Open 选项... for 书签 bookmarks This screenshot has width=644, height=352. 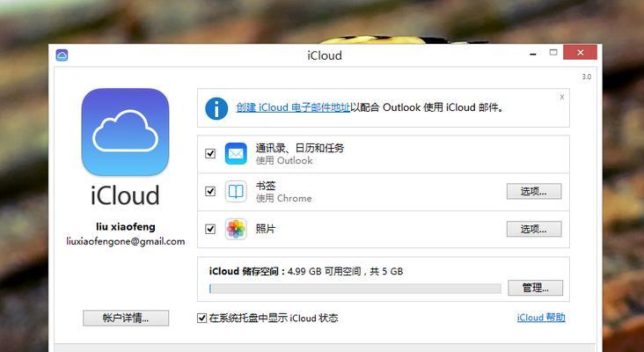pyautogui.click(x=534, y=192)
